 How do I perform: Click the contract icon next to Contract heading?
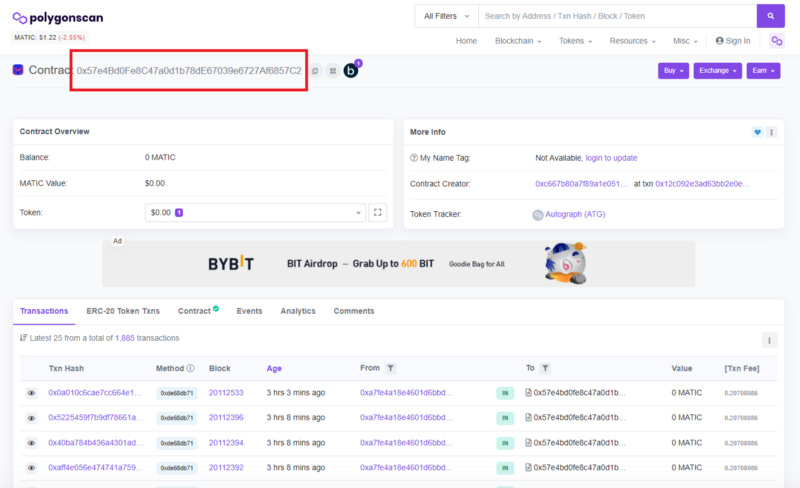coord(18,70)
